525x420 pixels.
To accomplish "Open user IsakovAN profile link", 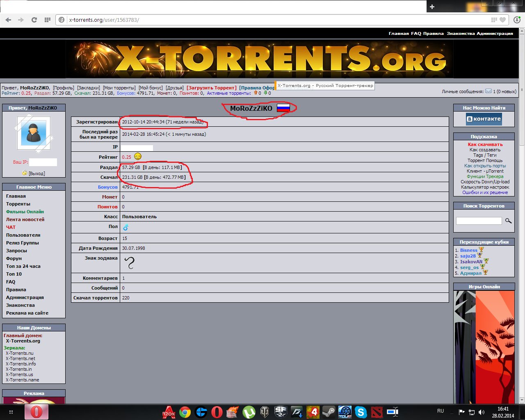I will pyautogui.click(x=471, y=262).
